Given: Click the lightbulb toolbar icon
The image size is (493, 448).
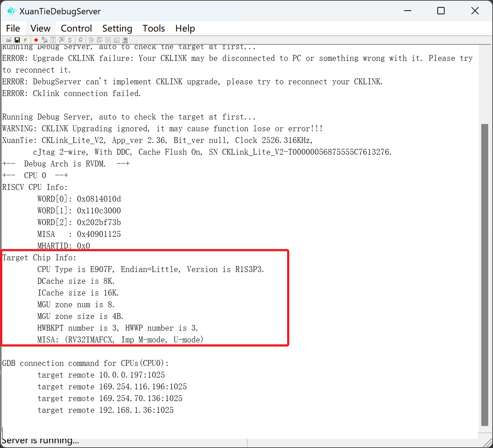Looking at the screenshot, I should (x=81, y=40).
